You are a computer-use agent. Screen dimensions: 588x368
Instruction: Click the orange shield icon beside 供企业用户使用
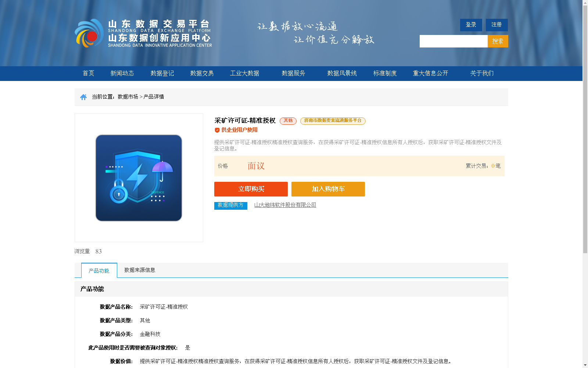point(217,130)
